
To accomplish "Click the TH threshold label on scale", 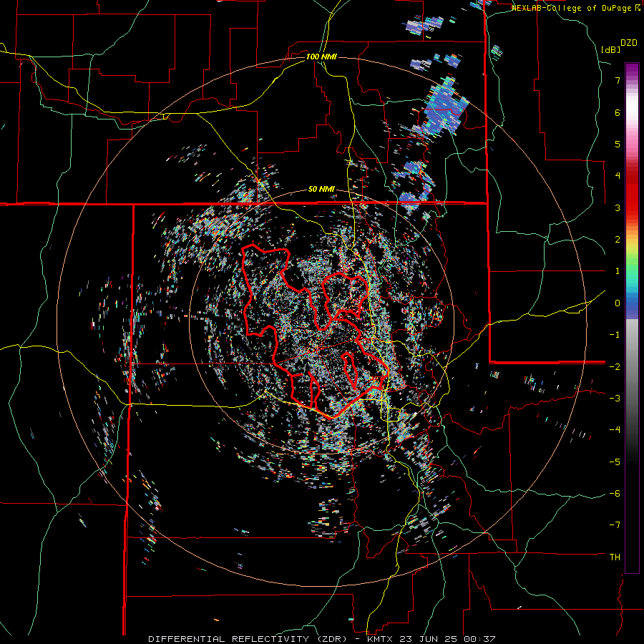I will click(615, 557).
